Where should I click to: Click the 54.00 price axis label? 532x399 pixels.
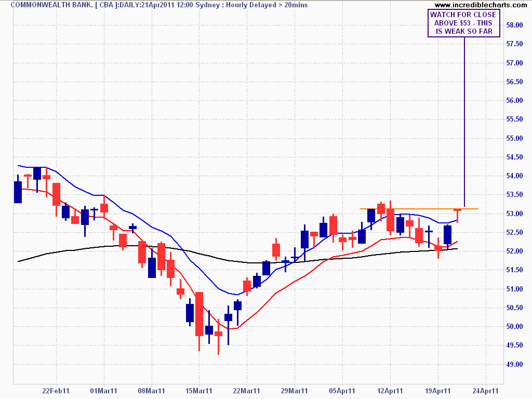[514, 176]
